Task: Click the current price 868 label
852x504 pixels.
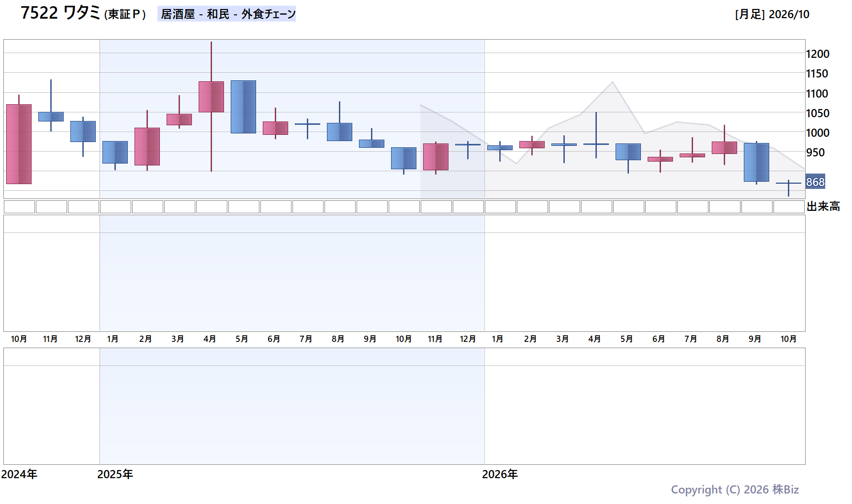Action: tap(815, 182)
